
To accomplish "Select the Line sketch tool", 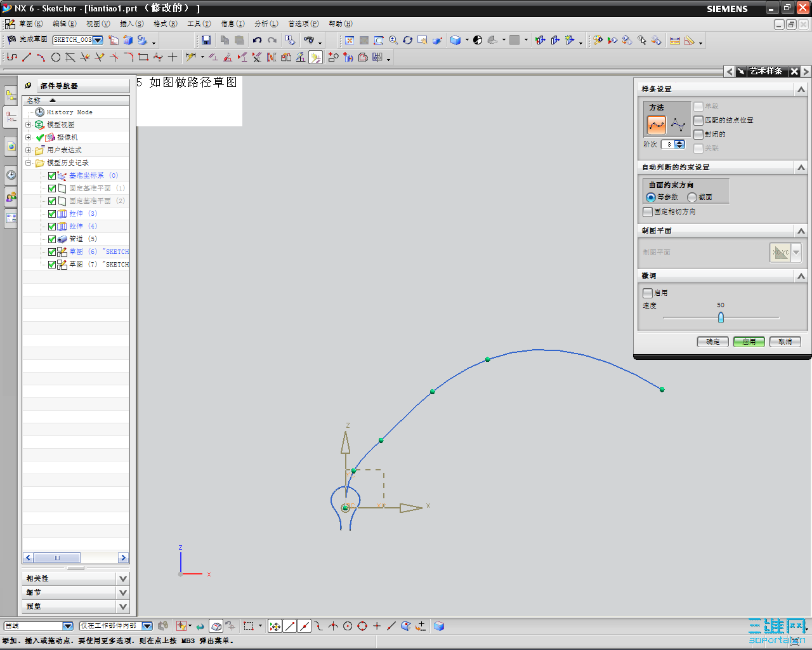I will click(x=27, y=57).
